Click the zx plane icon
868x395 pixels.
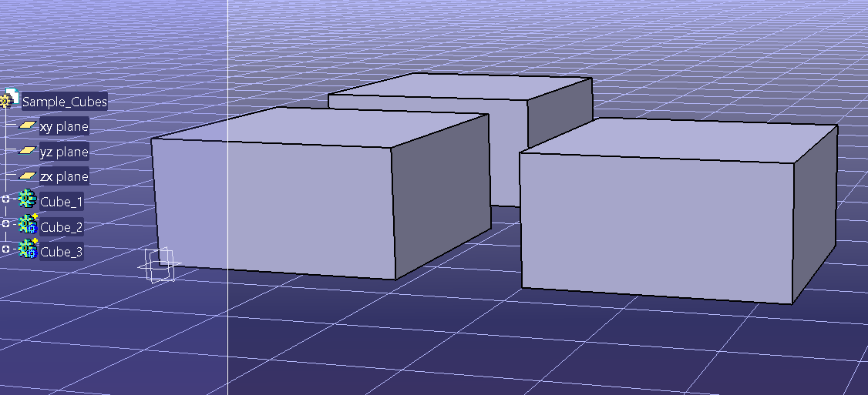(x=27, y=176)
